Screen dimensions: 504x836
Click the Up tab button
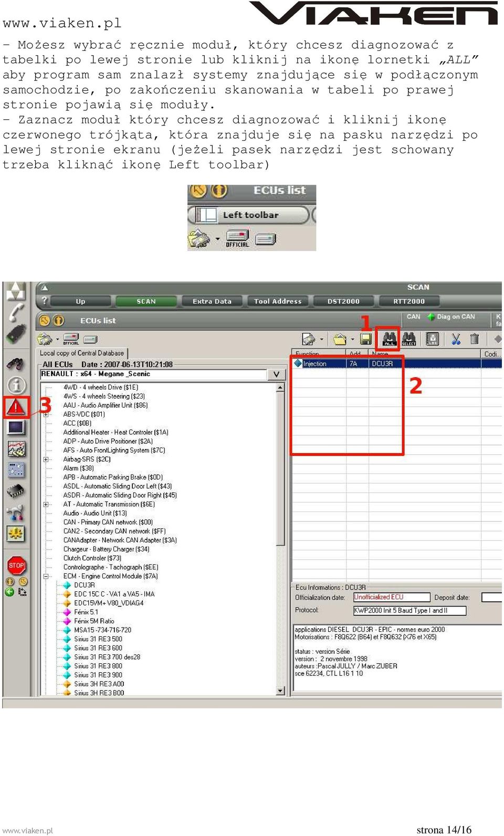point(80,301)
